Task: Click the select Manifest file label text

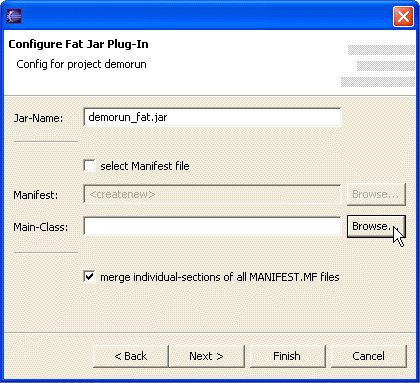Action: [145, 166]
